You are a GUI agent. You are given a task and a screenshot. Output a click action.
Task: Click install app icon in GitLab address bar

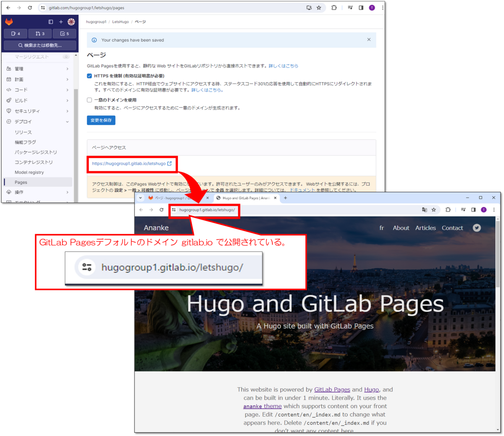pos(309,8)
